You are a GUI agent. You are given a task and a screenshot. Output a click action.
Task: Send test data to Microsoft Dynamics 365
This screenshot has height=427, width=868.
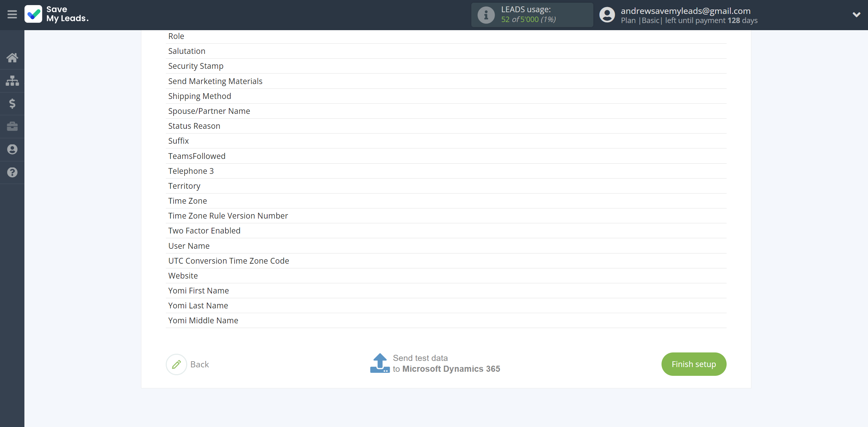(435, 363)
